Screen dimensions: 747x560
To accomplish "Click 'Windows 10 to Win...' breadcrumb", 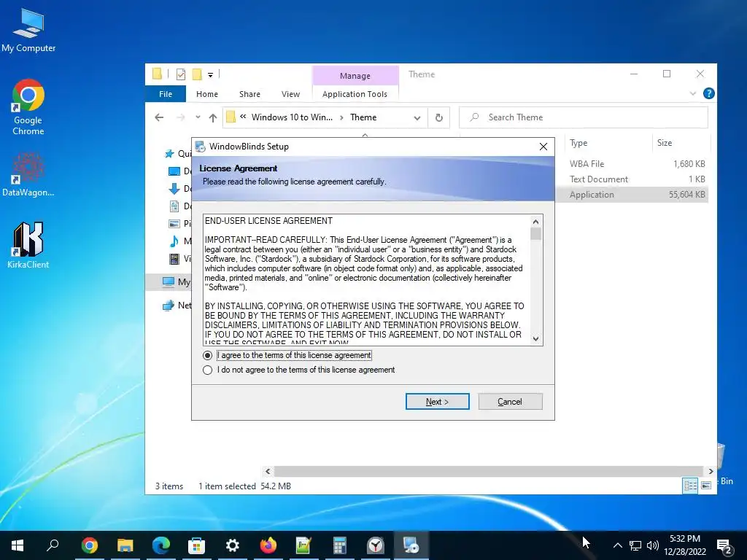I will pos(292,117).
